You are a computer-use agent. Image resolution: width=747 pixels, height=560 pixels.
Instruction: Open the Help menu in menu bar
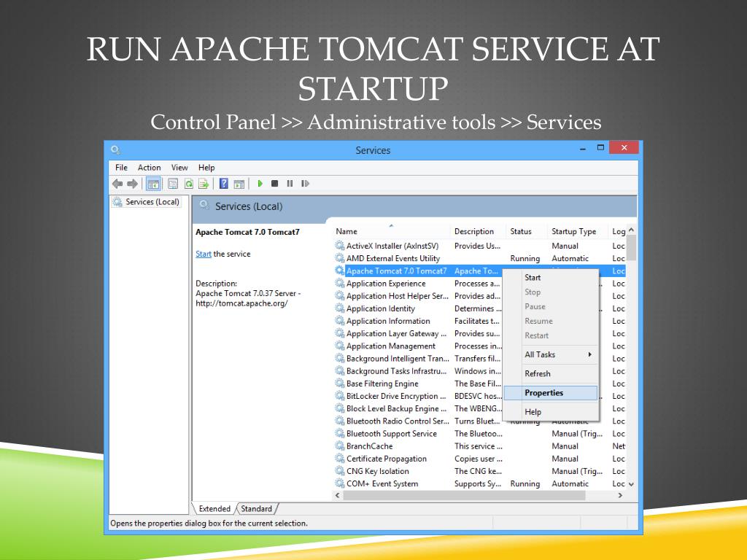(x=206, y=168)
